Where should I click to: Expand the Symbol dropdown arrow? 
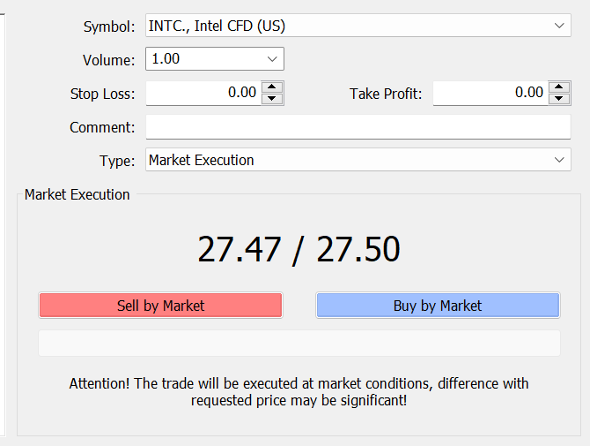point(559,26)
